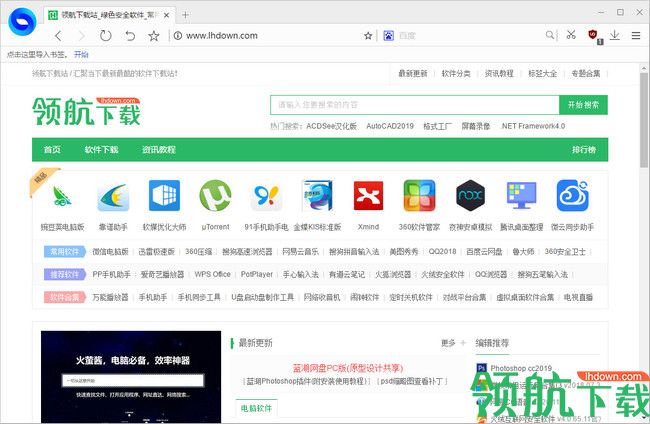
Task: Open the 360安全卫士 link
Action: click(x=565, y=252)
